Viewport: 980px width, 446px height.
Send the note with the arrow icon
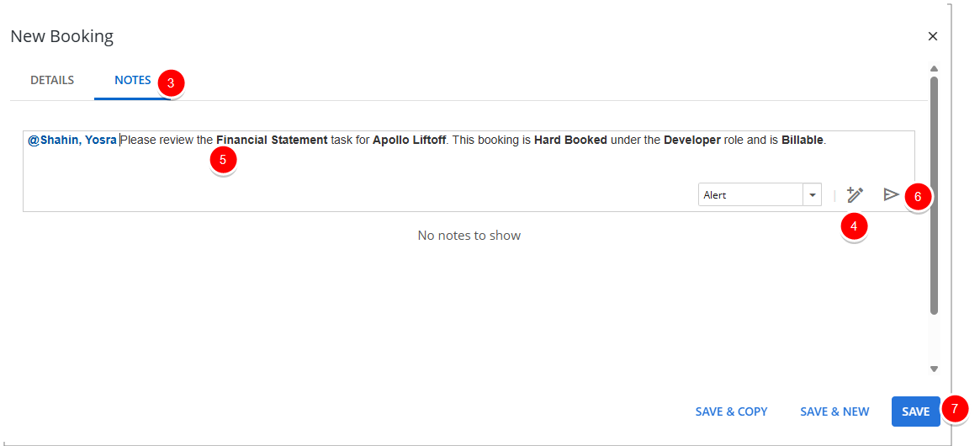coord(891,195)
